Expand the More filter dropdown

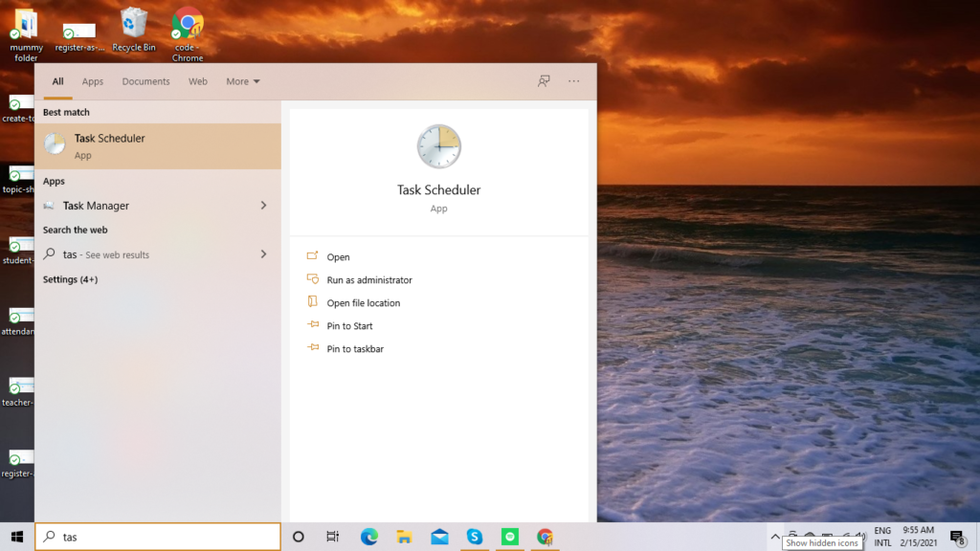[x=243, y=81]
